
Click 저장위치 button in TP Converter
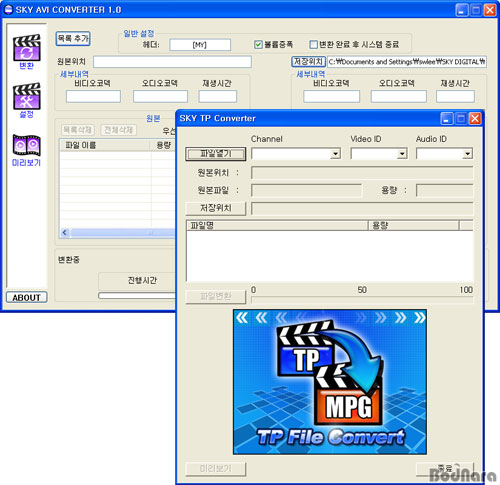(x=216, y=208)
